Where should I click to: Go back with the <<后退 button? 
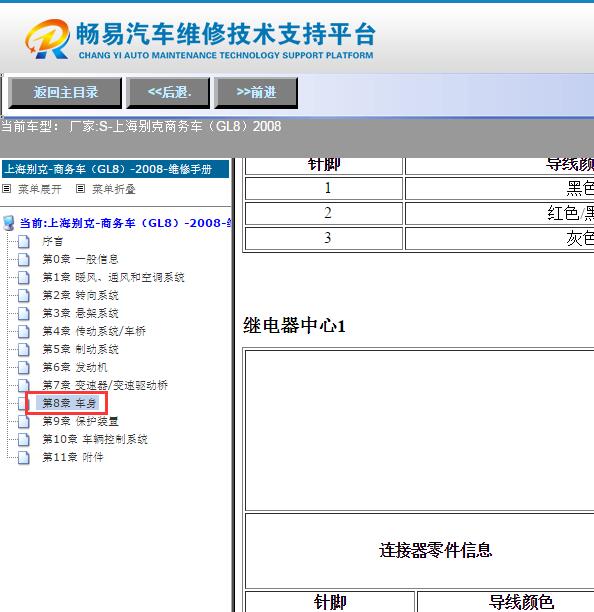(168, 93)
